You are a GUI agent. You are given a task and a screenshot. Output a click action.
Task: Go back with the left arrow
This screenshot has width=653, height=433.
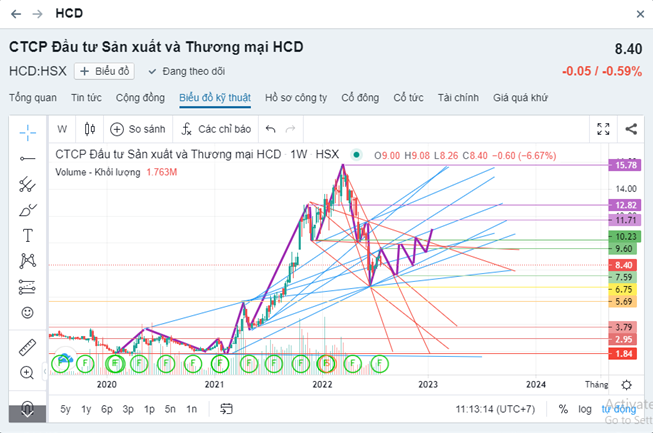[x=16, y=14]
